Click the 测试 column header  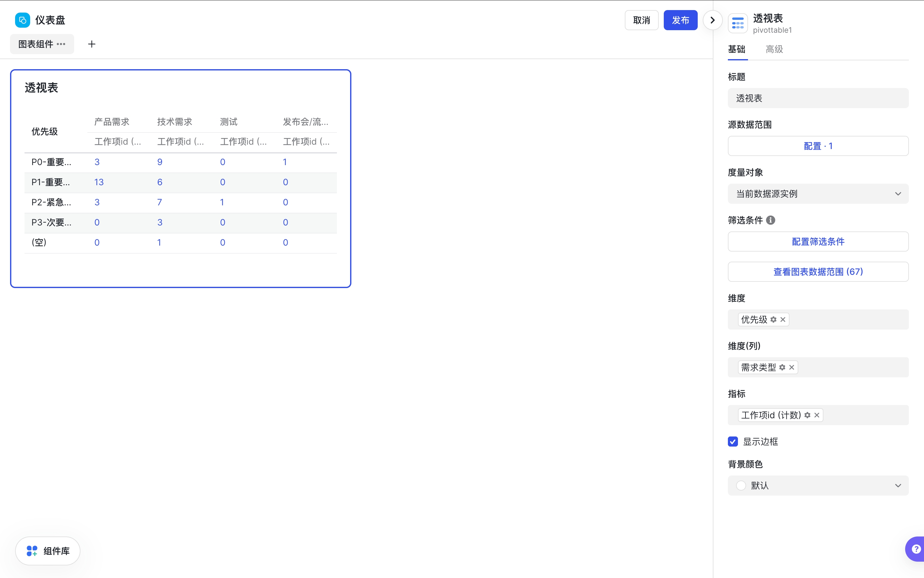[x=229, y=122]
